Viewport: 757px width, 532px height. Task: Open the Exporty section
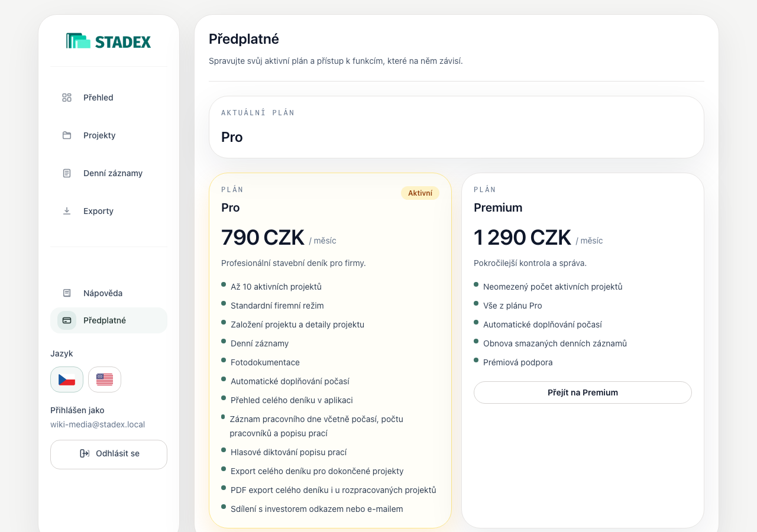tap(109, 211)
